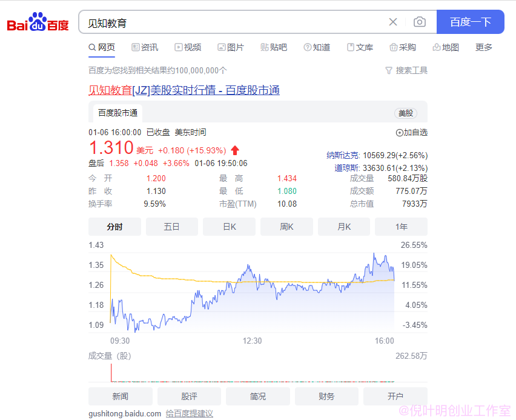Open 给百度提建议 link
Viewport: 516px width, 420px height.
click(189, 414)
